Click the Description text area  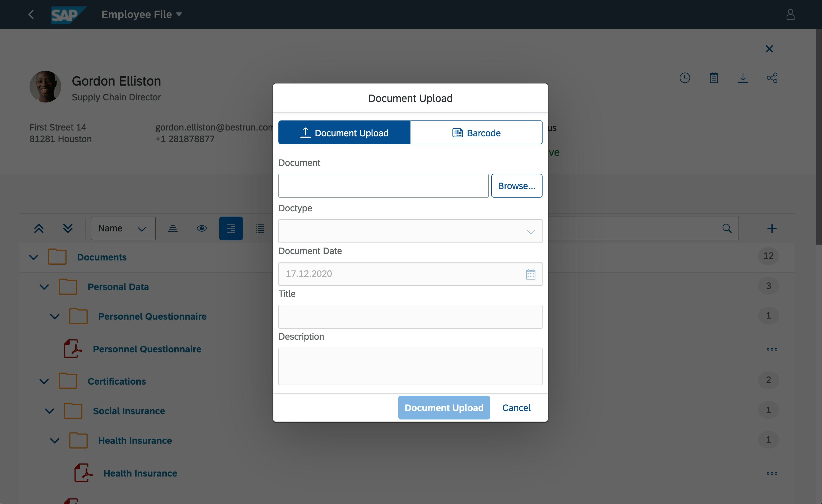[x=410, y=366]
